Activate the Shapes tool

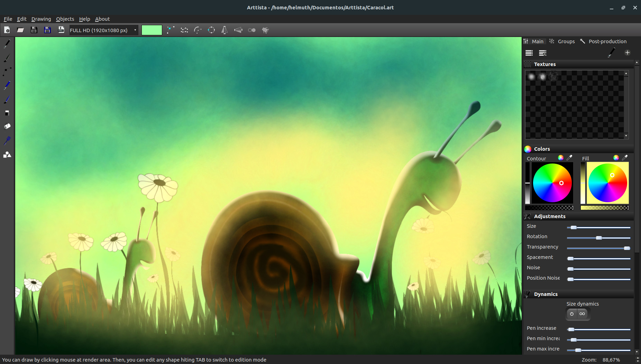click(6, 155)
